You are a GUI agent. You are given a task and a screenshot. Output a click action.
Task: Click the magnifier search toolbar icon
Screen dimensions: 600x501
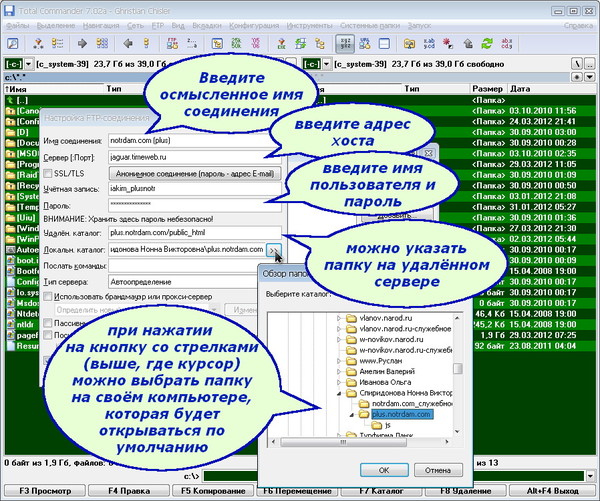tap(13, 43)
